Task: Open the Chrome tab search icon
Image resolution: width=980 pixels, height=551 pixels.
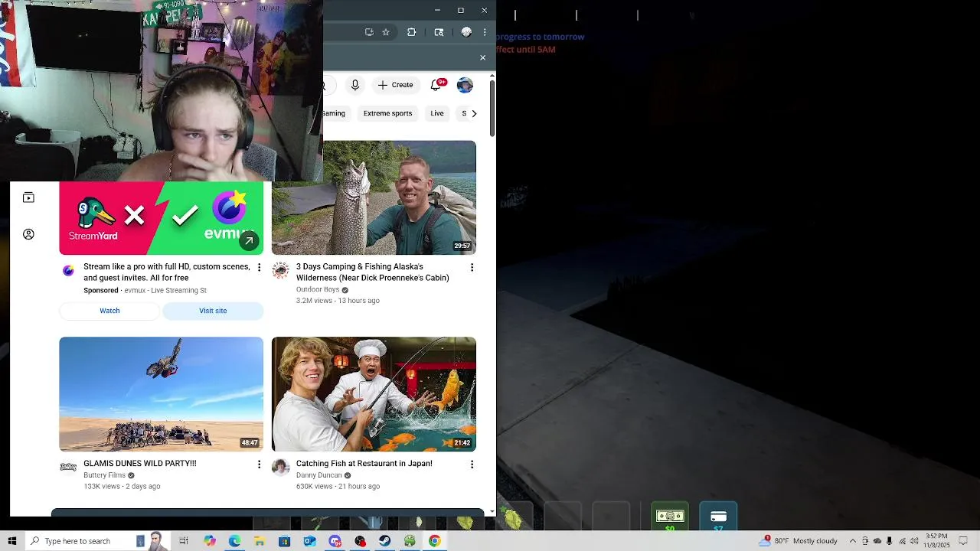Action: click(439, 32)
